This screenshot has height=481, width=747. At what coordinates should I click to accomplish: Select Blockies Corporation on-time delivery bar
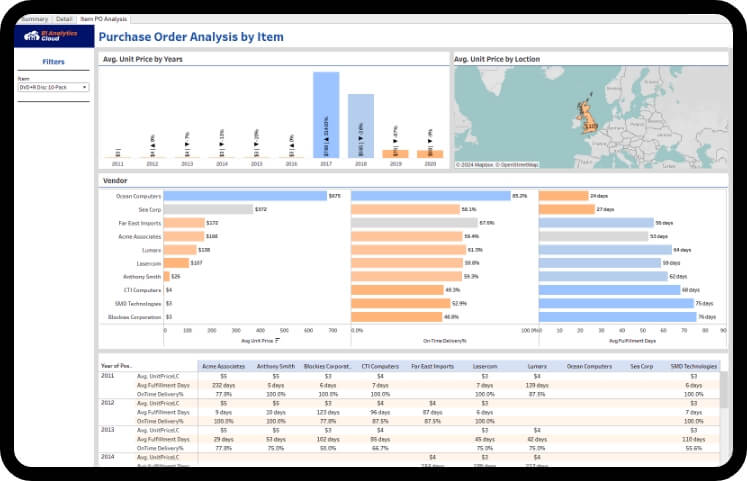coord(397,317)
